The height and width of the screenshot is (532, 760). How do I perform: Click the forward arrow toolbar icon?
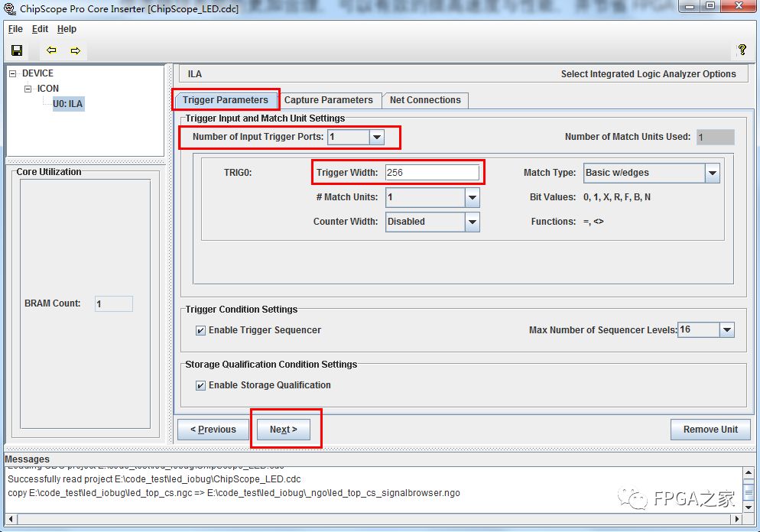tap(76, 50)
